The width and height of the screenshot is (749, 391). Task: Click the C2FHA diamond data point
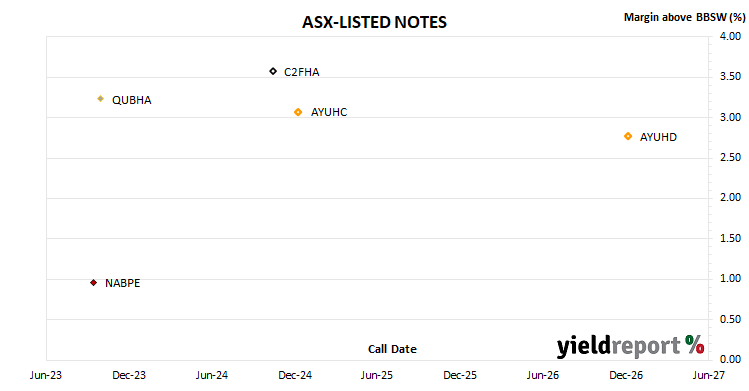[273, 72]
